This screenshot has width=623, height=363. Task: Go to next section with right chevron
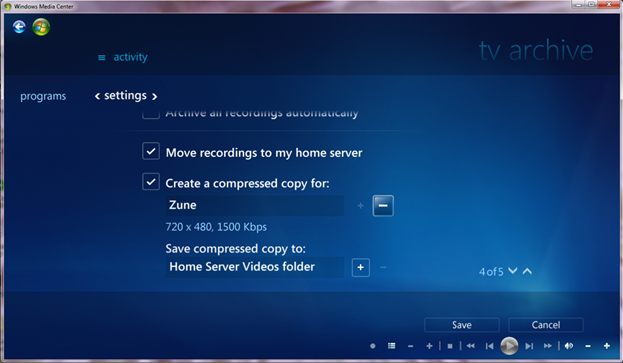tap(155, 97)
